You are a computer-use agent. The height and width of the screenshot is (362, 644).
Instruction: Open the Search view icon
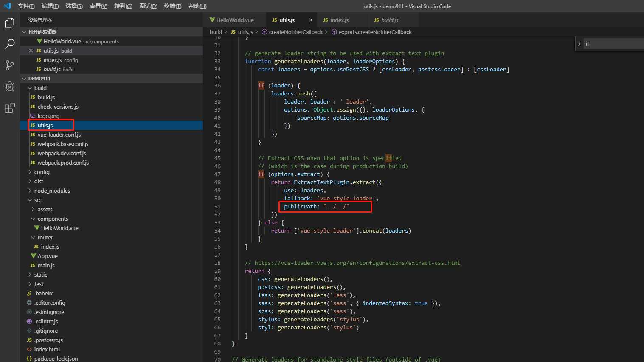(x=9, y=44)
